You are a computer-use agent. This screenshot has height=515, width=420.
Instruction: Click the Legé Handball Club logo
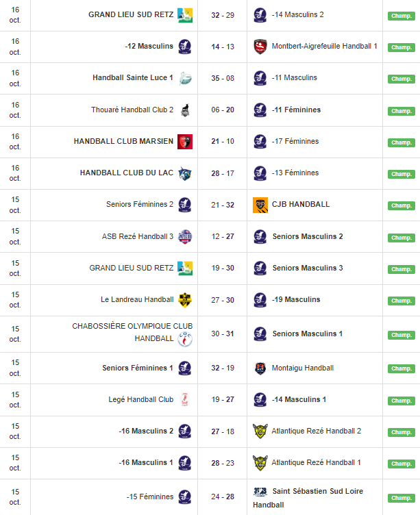click(x=185, y=399)
